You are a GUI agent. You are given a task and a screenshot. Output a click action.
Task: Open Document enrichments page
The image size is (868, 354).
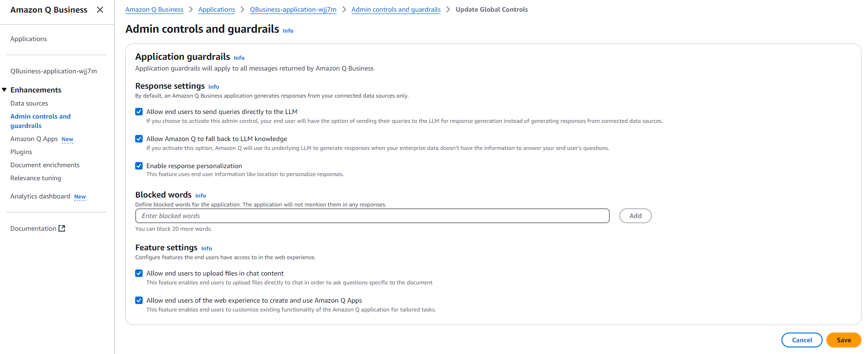point(45,165)
